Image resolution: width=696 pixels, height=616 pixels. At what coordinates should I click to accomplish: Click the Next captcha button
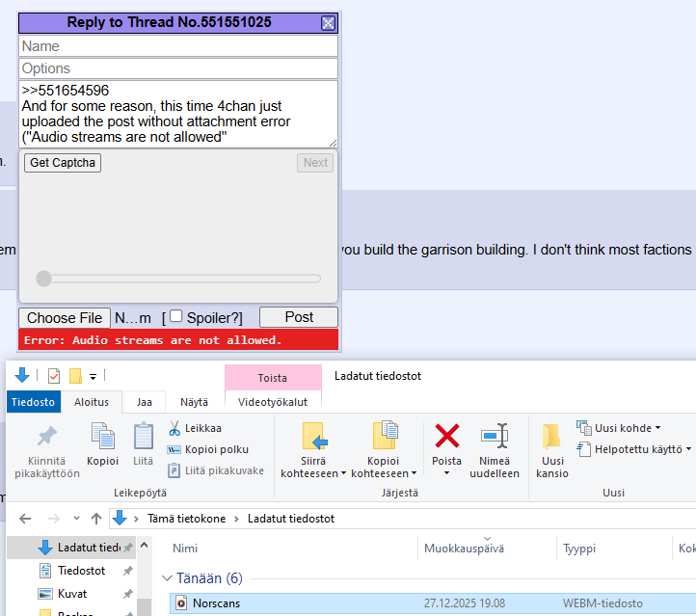315,163
